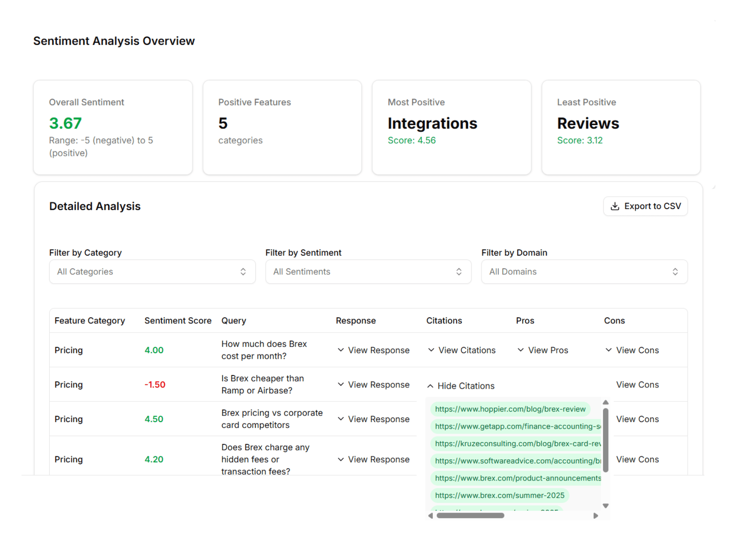Expand View Cons for Brex pricing vs competitors
Image resolution: width=737 pixels, height=560 pixels.
637,419
